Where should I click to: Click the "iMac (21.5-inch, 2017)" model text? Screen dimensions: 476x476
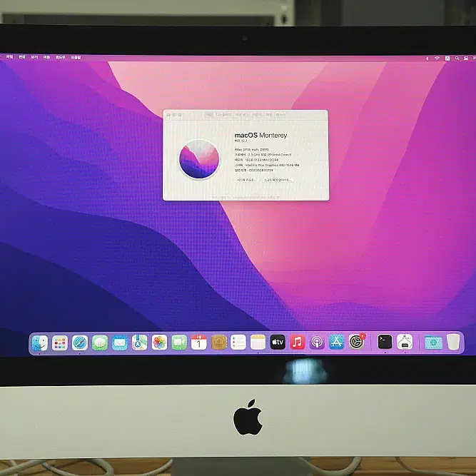[x=252, y=150]
